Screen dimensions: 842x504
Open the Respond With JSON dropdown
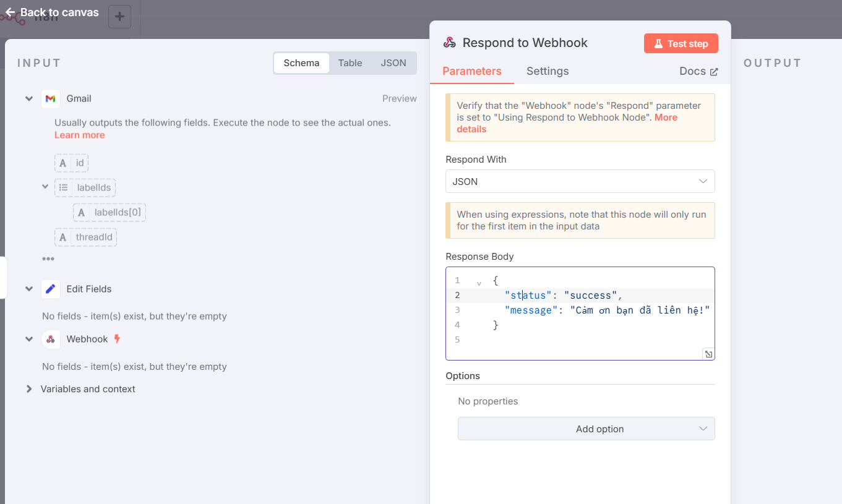580,181
